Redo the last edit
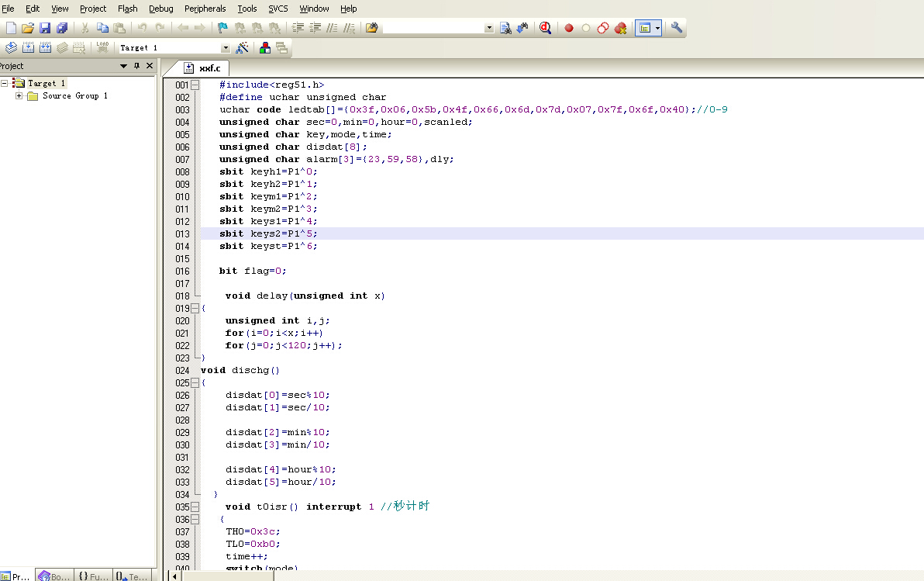924x581 pixels. coord(160,28)
